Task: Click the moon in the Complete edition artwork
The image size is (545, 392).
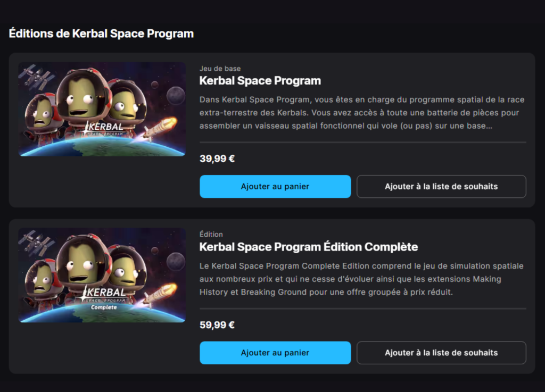Action: pyautogui.click(x=176, y=261)
